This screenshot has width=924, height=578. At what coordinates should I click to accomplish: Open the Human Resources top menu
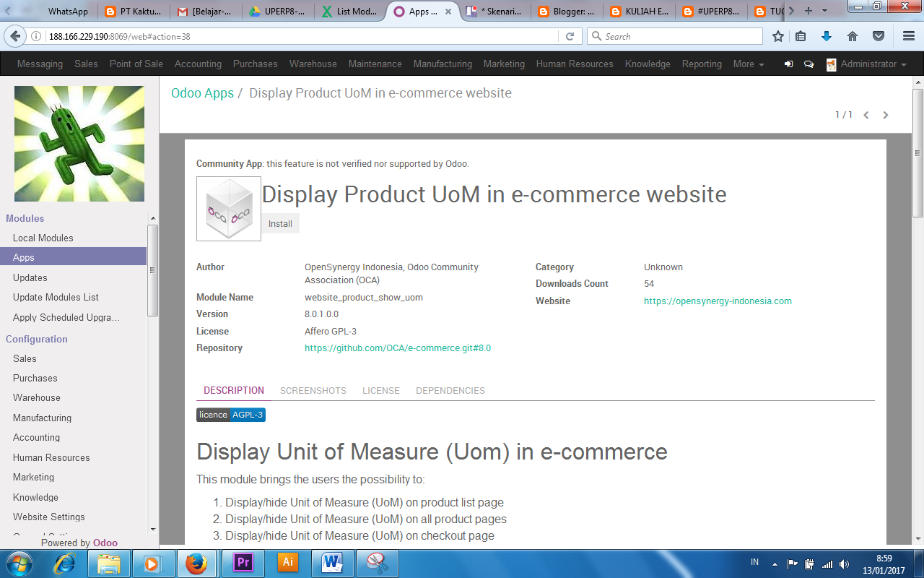coord(575,64)
